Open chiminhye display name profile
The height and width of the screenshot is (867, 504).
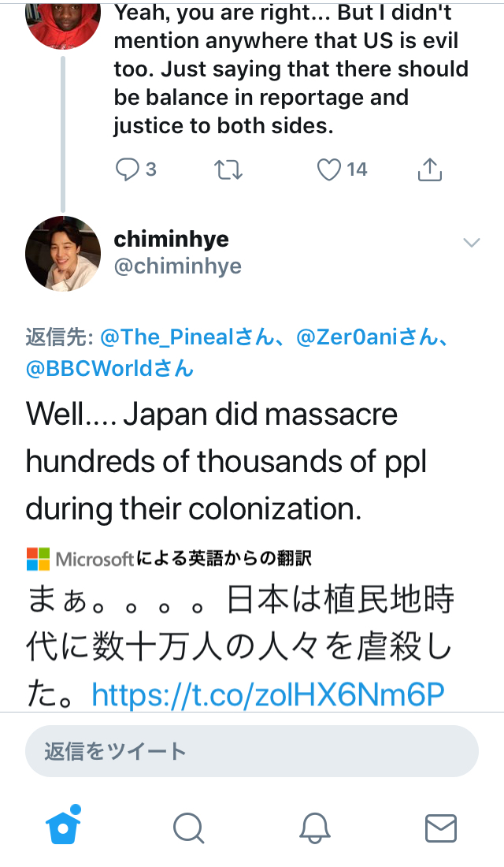pos(171,239)
